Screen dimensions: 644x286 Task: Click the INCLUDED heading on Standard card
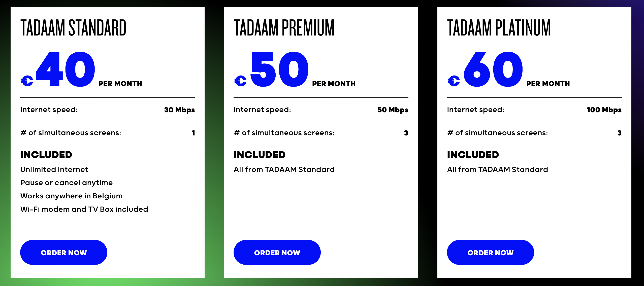point(46,154)
